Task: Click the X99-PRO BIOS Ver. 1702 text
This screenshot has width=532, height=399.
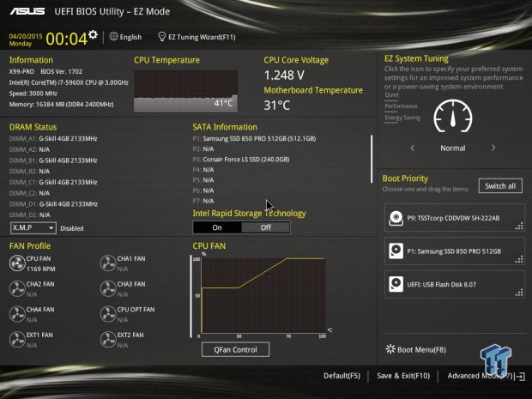Action: coord(45,71)
